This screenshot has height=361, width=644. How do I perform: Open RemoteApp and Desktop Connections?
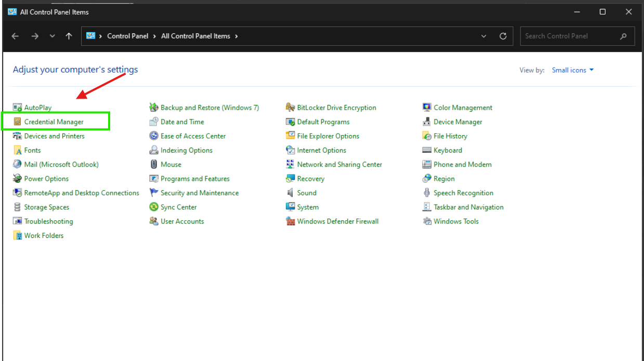point(82,193)
